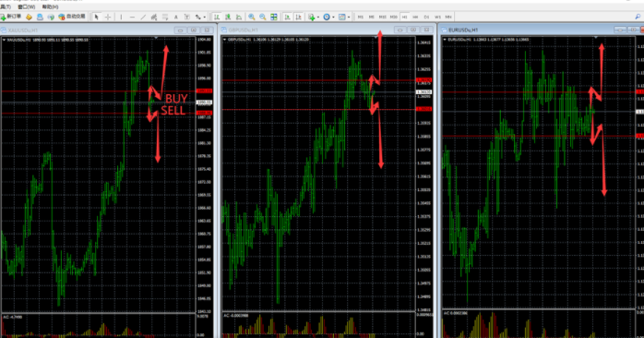Click the GBPUSD AC indicator label
The height and width of the screenshot is (338, 644).
[236, 316]
